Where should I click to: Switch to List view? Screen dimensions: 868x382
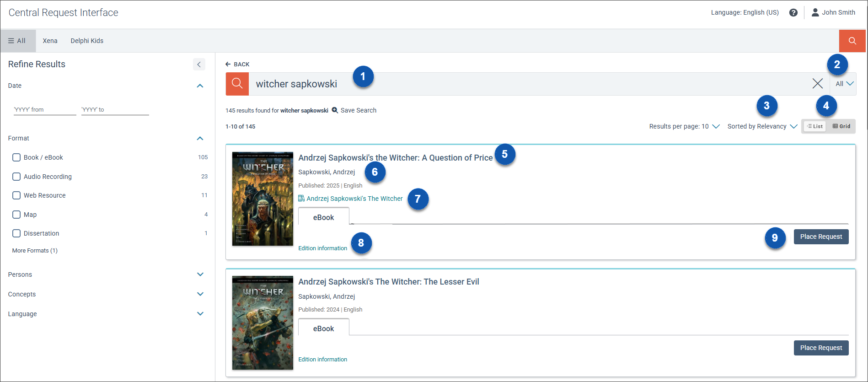coord(814,126)
